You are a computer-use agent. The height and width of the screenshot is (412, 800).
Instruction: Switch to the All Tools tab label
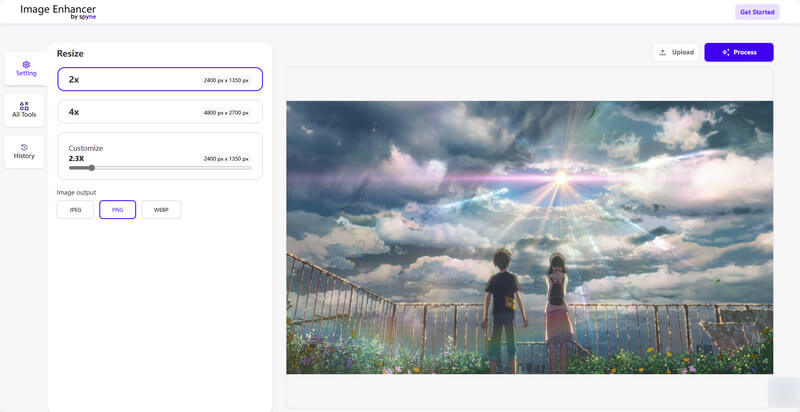pos(24,114)
